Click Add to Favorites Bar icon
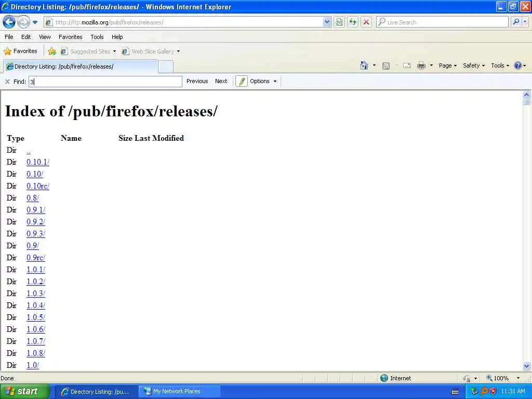Viewport: 532px width, 399px height. [x=52, y=51]
